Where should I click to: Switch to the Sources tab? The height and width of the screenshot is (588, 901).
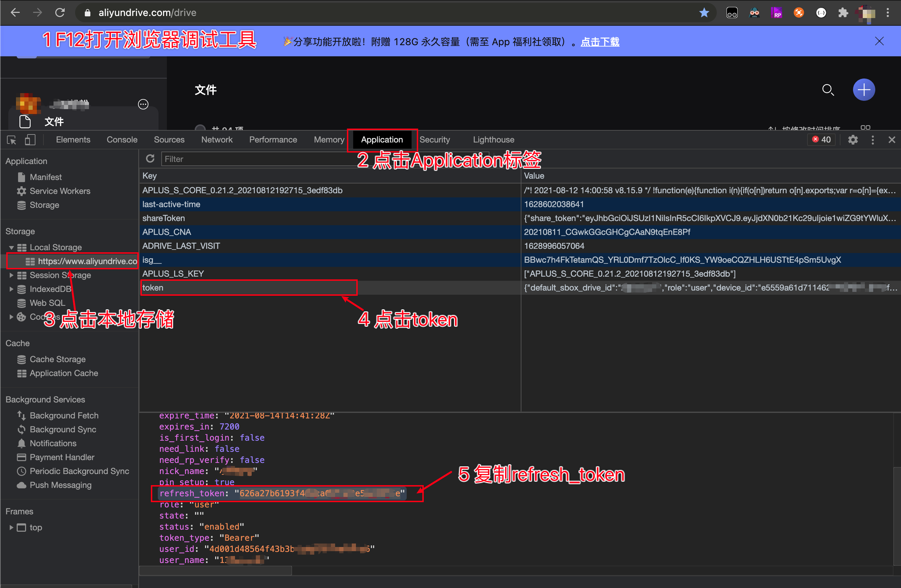pyautogui.click(x=169, y=140)
